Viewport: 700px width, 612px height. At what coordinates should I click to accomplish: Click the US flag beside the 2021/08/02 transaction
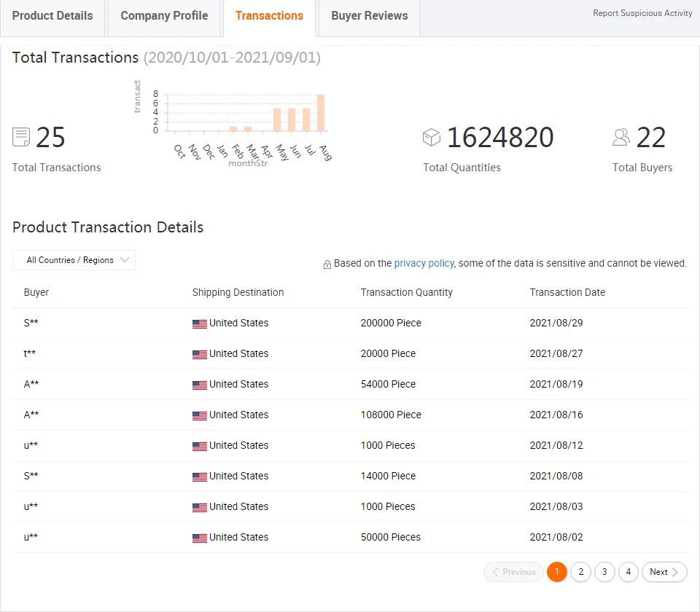(199, 538)
